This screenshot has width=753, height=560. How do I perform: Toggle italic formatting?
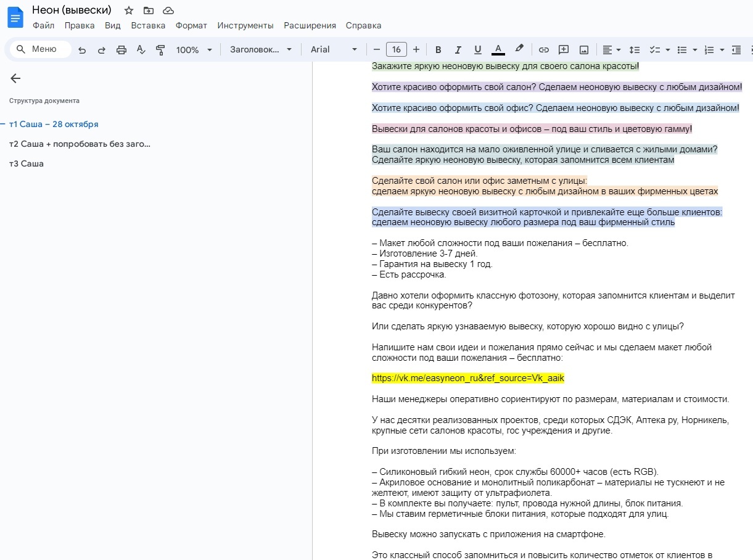(x=458, y=50)
